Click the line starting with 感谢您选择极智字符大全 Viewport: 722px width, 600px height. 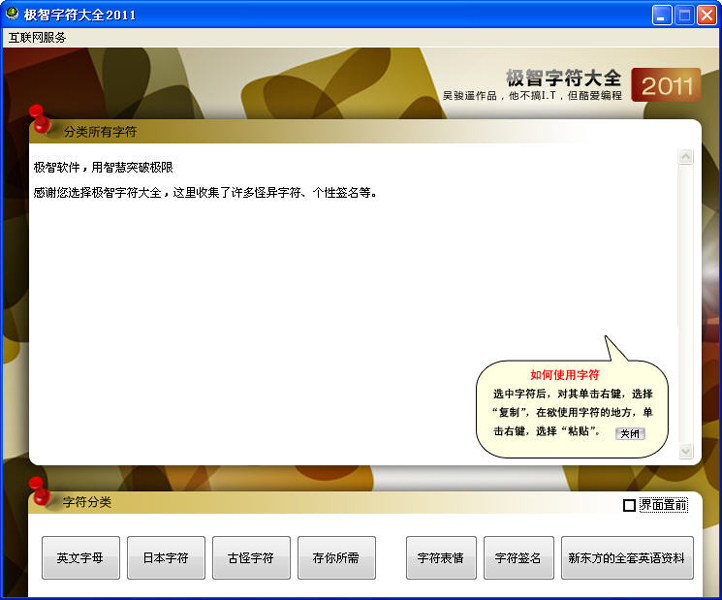[205, 192]
